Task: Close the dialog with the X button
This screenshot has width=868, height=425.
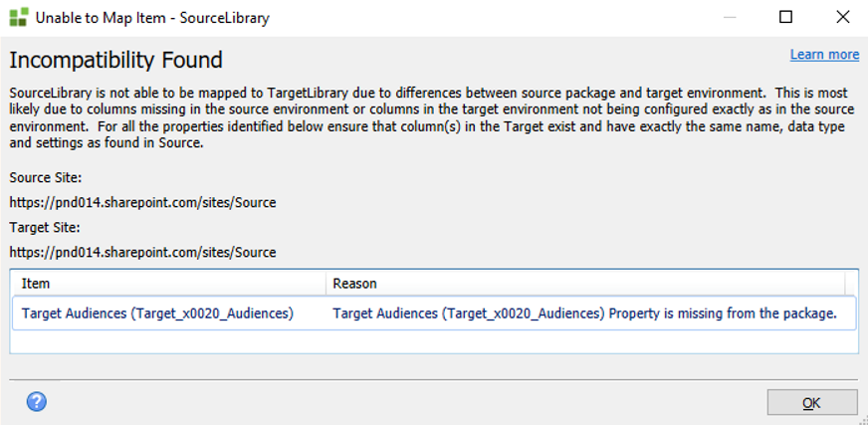Action: tap(840, 17)
